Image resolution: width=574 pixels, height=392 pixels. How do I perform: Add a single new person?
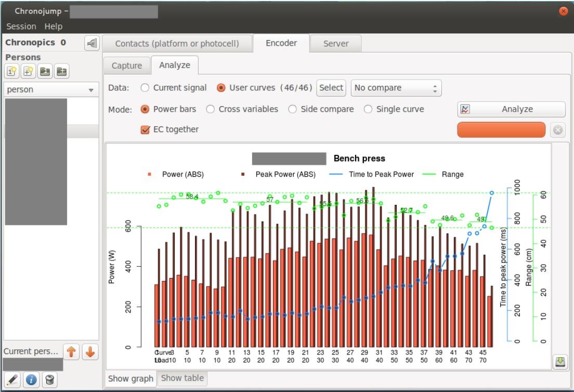pyautogui.click(x=11, y=71)
